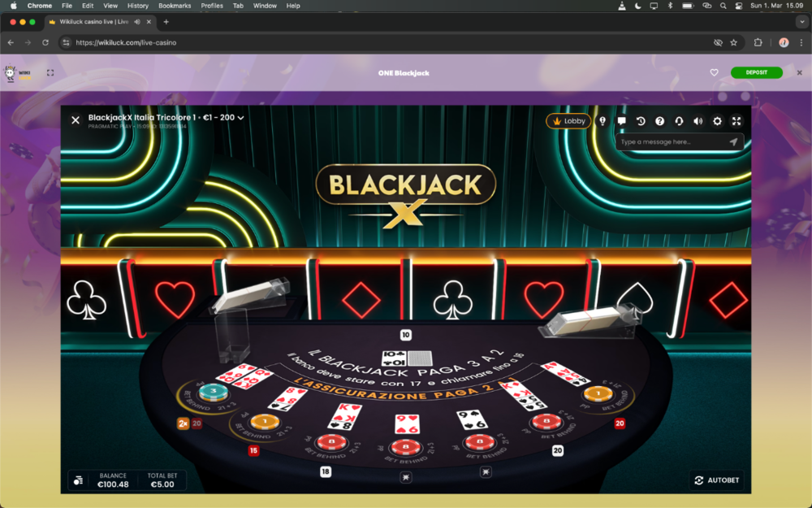Screen dimensions: 812x508
Task: Open the help question mark icon
Action: (x=659, y=121)
